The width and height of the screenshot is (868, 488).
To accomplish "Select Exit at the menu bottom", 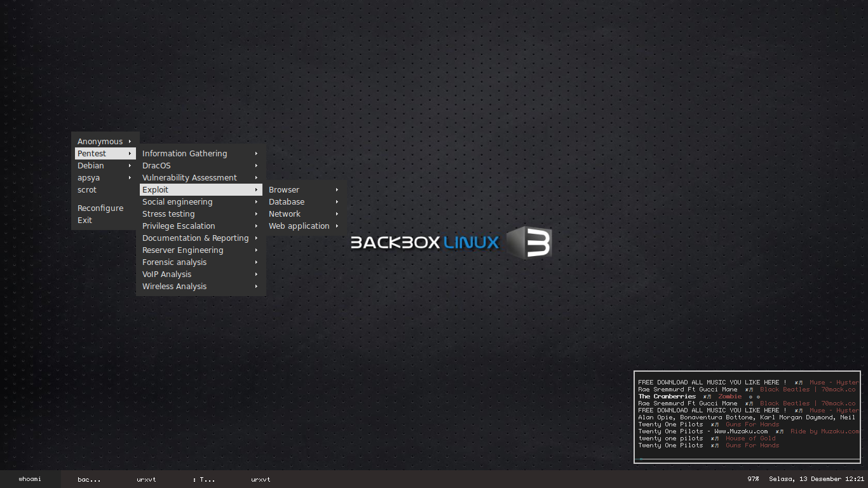I will [x=85, y=220].
